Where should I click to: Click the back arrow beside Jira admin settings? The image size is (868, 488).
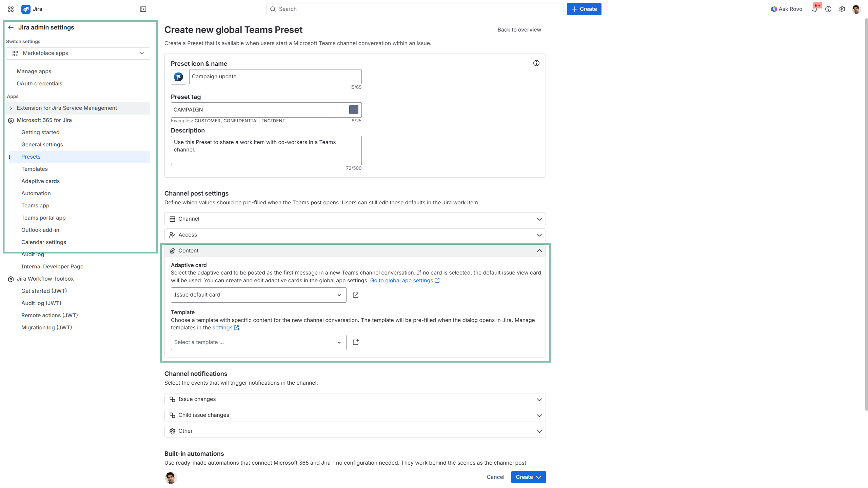pos(11,27)
